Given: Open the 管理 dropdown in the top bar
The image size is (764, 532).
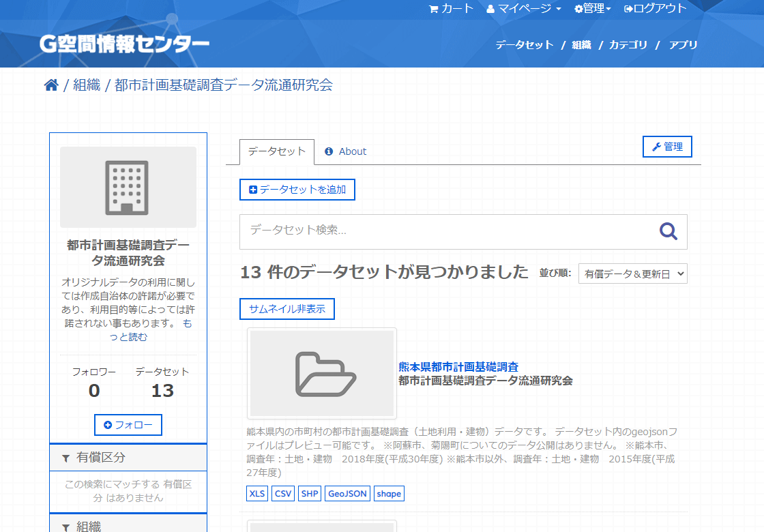Looking at the screenshot, I should point(592,9).
